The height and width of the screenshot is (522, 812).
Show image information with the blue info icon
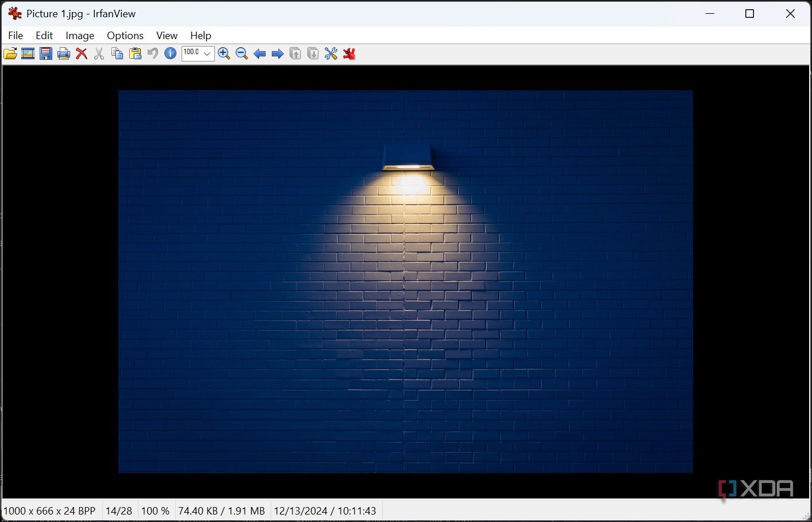(x=171, y=54)
